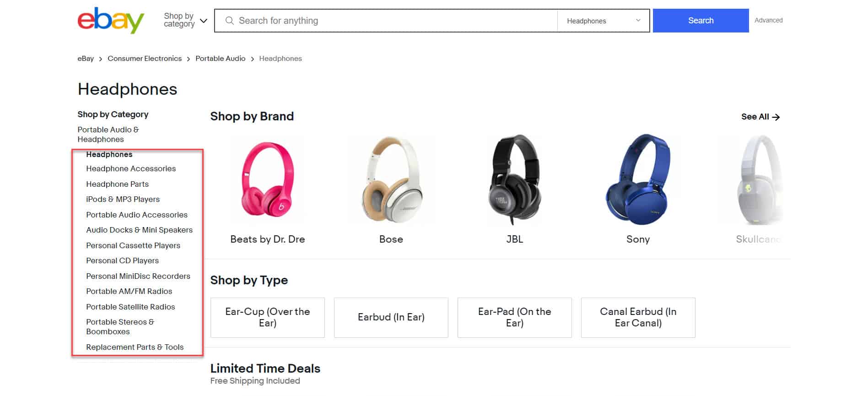Image resolution: width=868 pixels, height=396 pixels.
Task: Open the Advanced search link
Action: tap(768, 20)
